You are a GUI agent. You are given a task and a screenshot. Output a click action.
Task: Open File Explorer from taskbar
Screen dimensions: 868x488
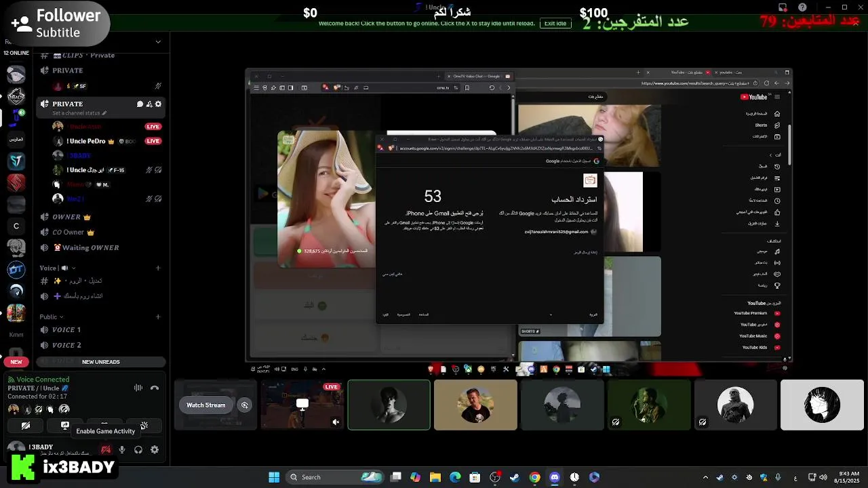click(x=435, y=477)
